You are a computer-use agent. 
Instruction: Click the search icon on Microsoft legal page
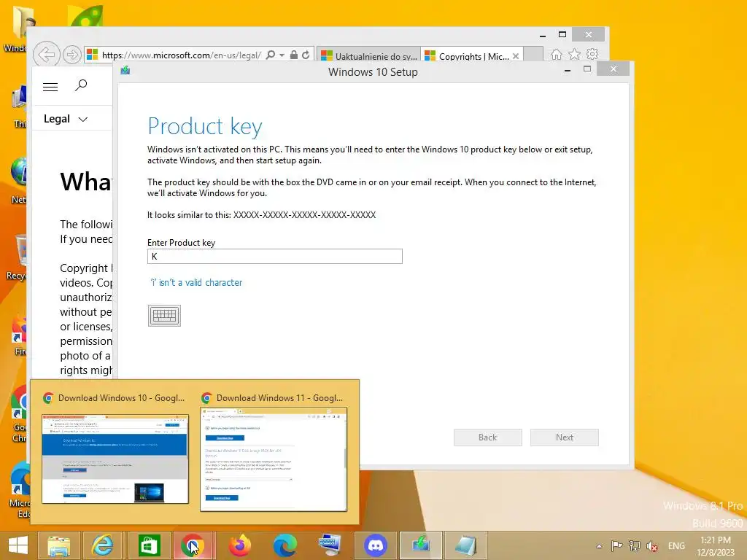[x=81, y=85]
